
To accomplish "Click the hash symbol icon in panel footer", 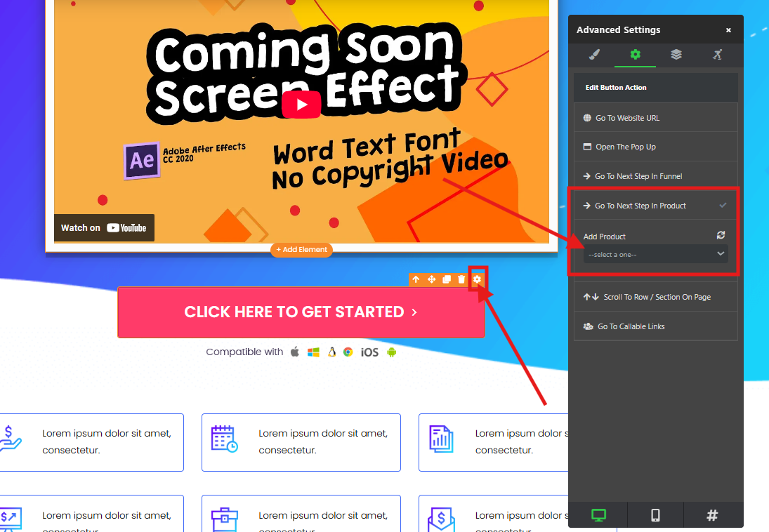I will [712, 515].
